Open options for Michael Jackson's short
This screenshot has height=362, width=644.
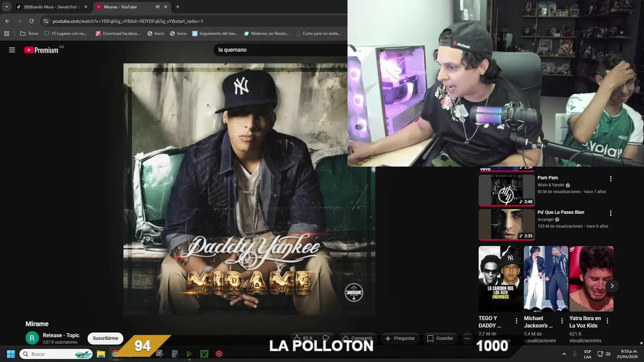pyautogui.click(x=562, y=321)
